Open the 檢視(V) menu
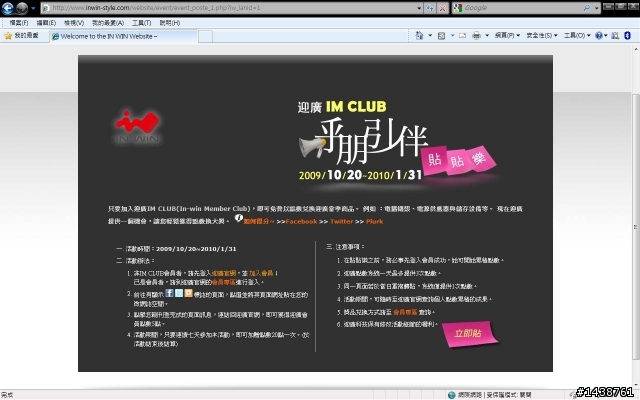 coord(74,23)
